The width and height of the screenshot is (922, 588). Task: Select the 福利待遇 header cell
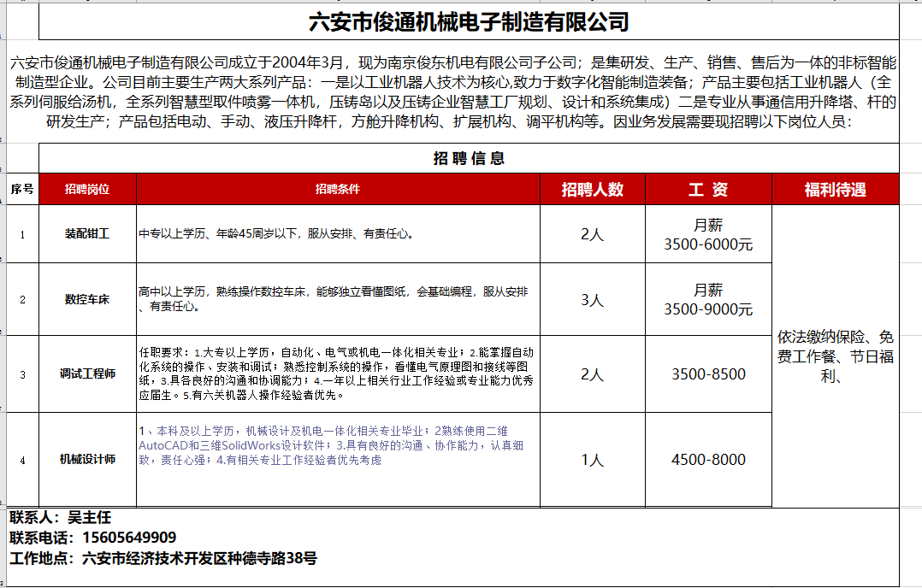tap(836, 189)
